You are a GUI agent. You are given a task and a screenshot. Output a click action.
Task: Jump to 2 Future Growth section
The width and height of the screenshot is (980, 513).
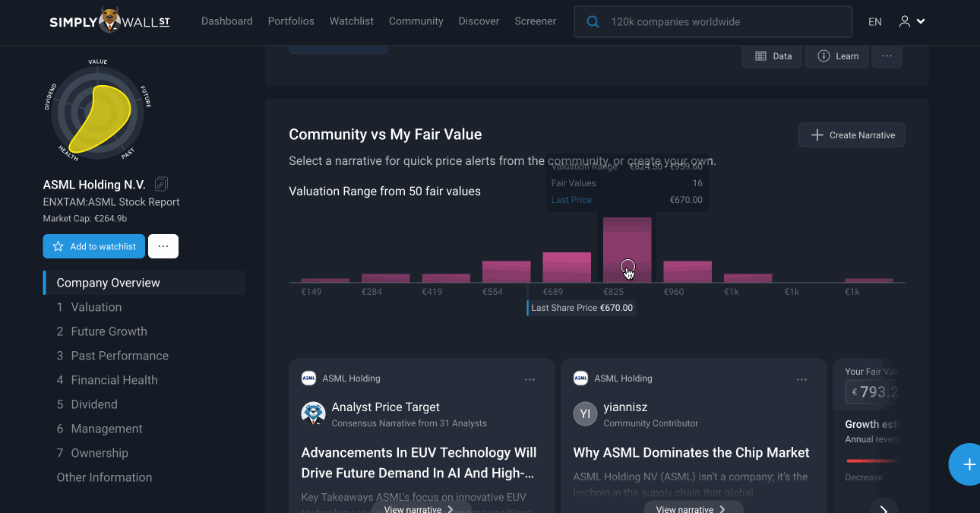[102, 331]
